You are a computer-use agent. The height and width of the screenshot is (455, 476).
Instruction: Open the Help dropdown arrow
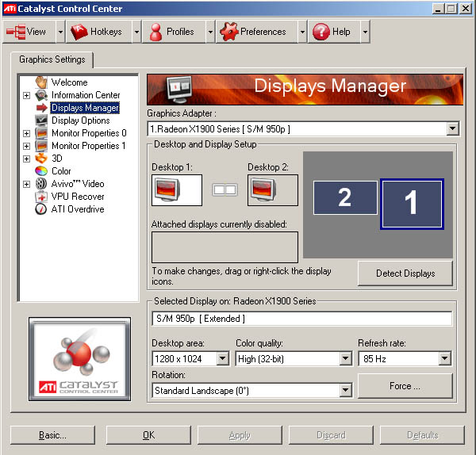[x=365, y=32]
